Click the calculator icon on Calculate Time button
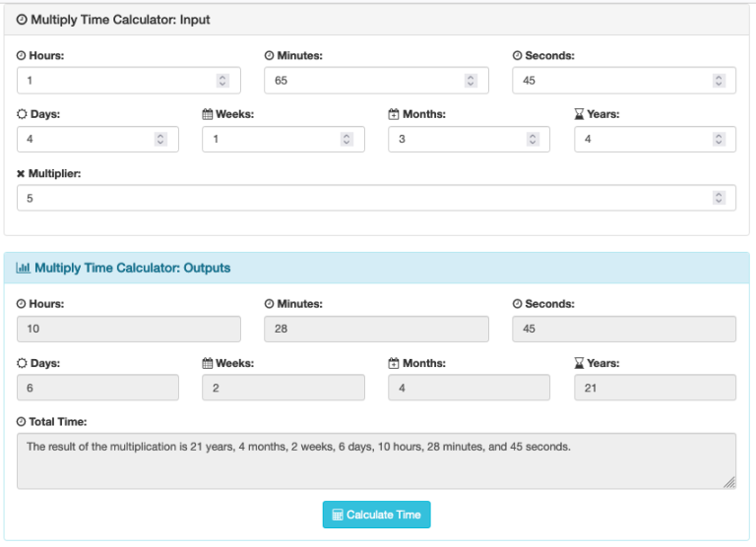Screen dimensions: 756x547 click(338, 516)
